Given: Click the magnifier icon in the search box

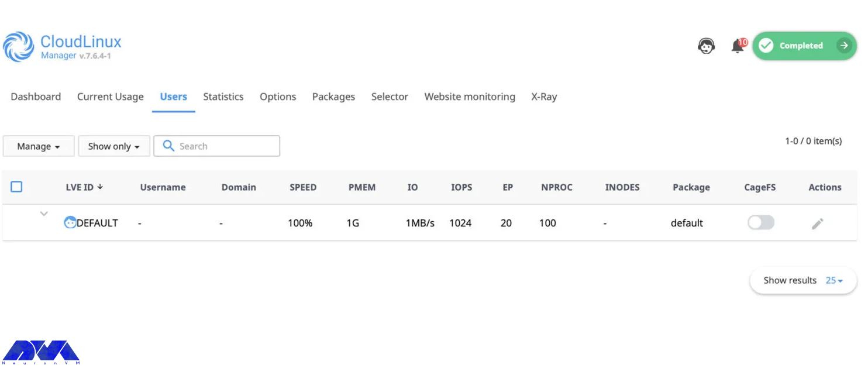Looking at the screenshot, I should pyautogui.click(x=168, y=146).
